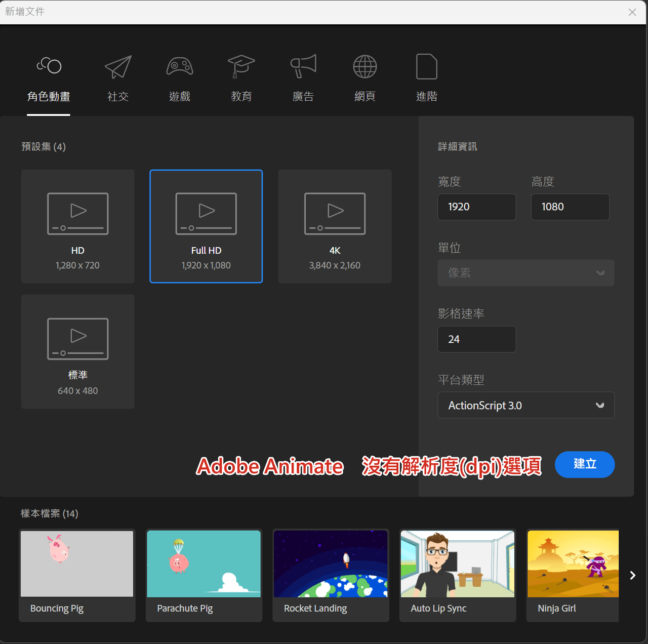Select the Full HD 1,920 x 1,080 preset

pyautogui.click(x=206, y=226)
